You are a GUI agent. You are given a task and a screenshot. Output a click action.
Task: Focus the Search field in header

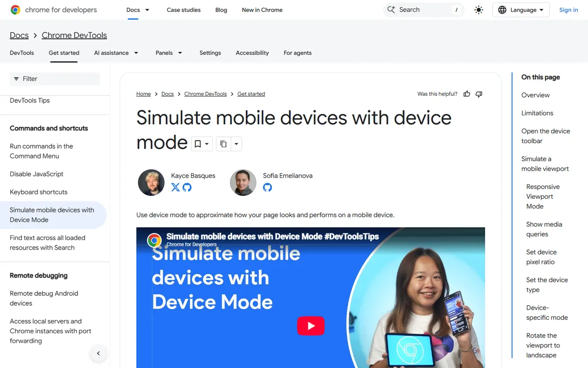423,10
